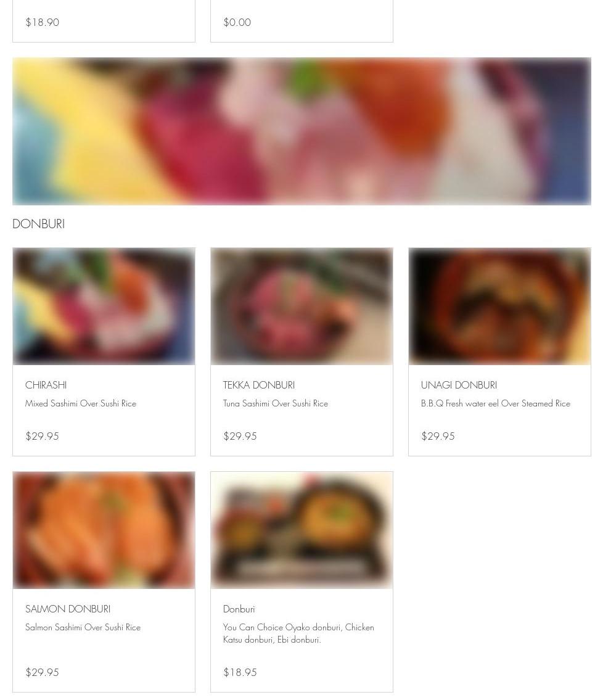Click Salmon Donburi's $29.95 price
The height and width of the screenshot is (700, 595).
(x=42, y=672)
